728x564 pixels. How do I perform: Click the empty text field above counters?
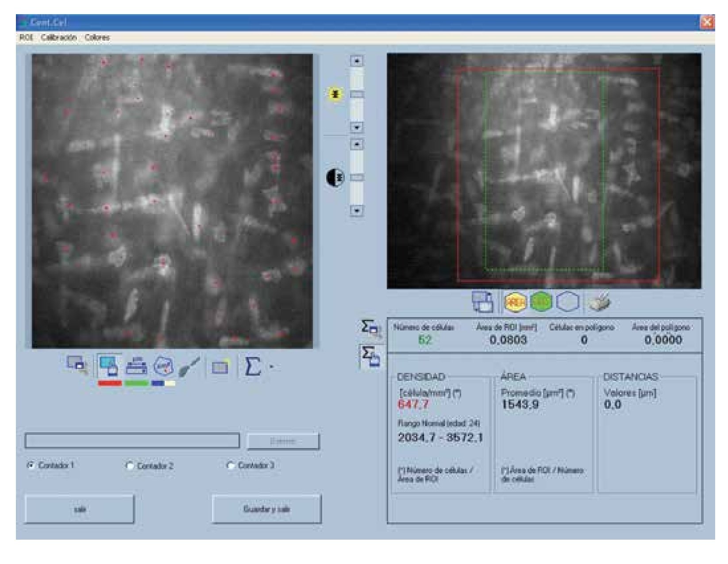132,441
